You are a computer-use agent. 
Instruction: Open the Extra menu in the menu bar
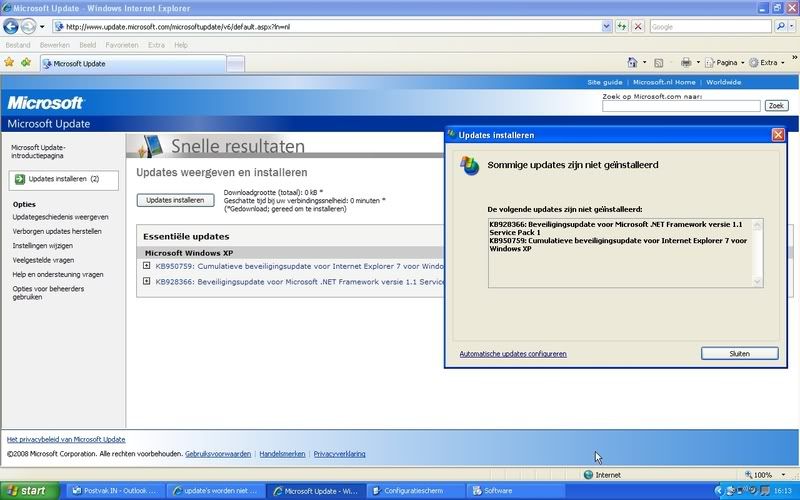pos(156,45)
